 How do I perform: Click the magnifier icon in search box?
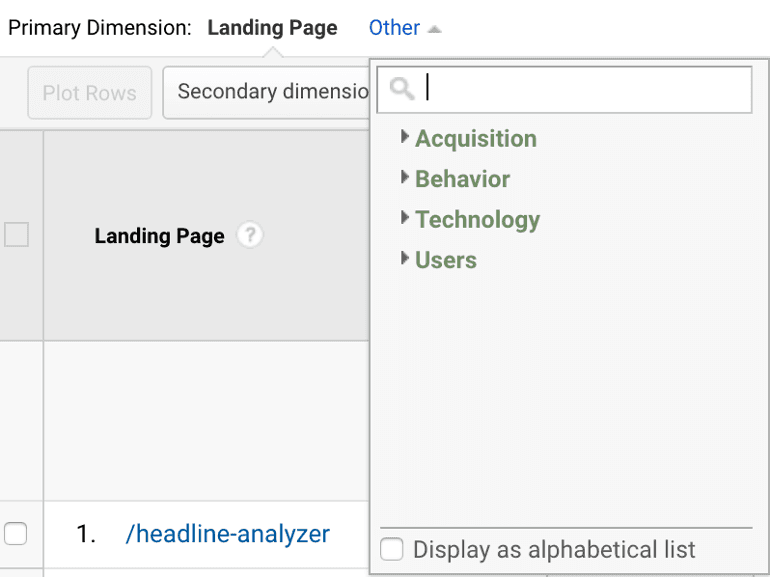click(x=402, y=89)
